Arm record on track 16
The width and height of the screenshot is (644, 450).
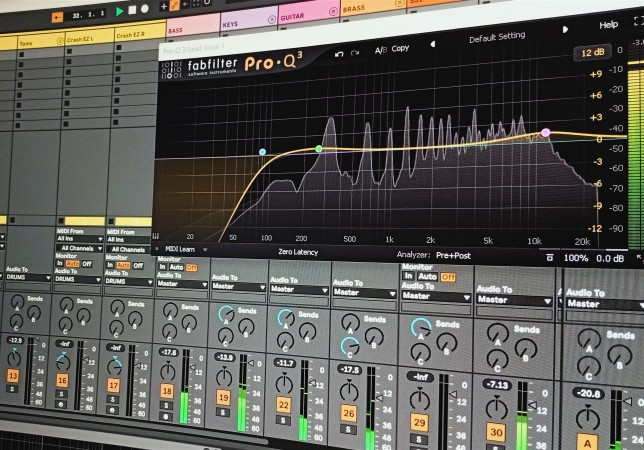(x=61, y=404)
